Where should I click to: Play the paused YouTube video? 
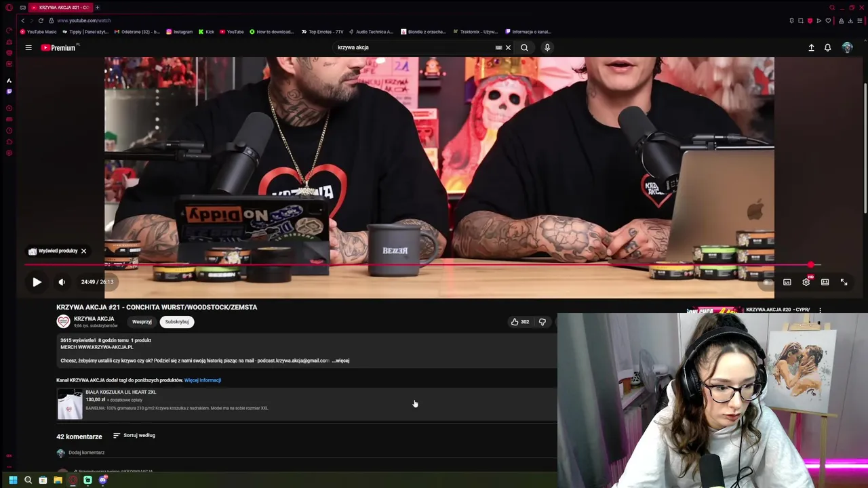[37, 282]
